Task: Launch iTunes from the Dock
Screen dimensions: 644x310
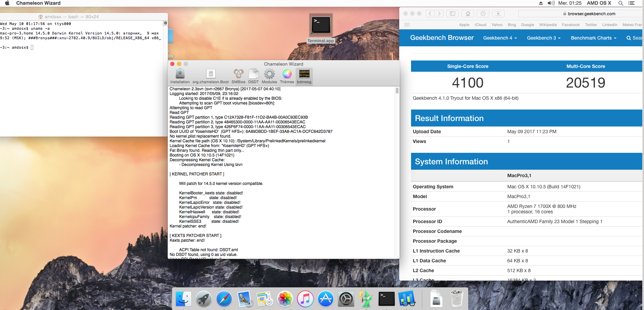Action: [x=305, y=299]
